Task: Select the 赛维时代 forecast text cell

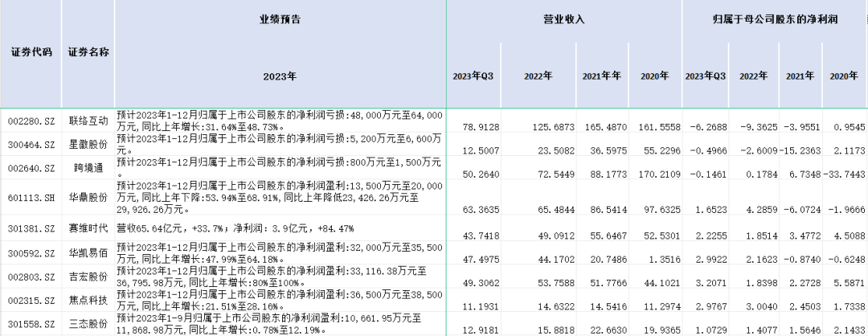Action: click(x=280, y=227)
